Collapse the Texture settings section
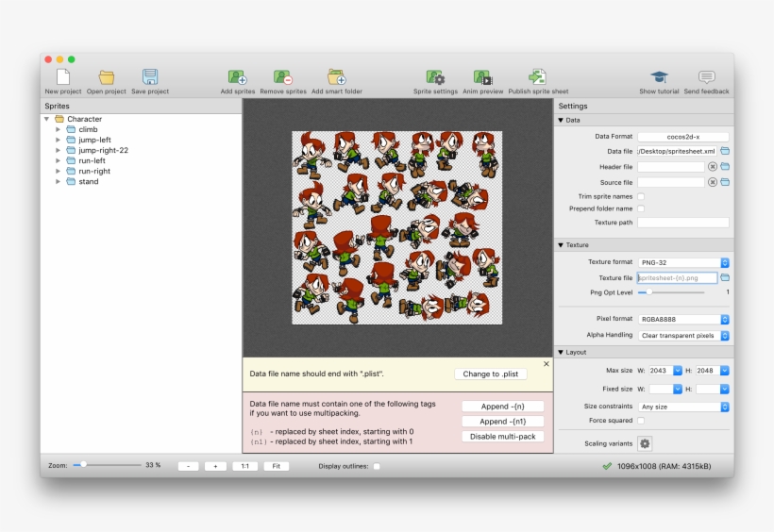 coord(561,245)
